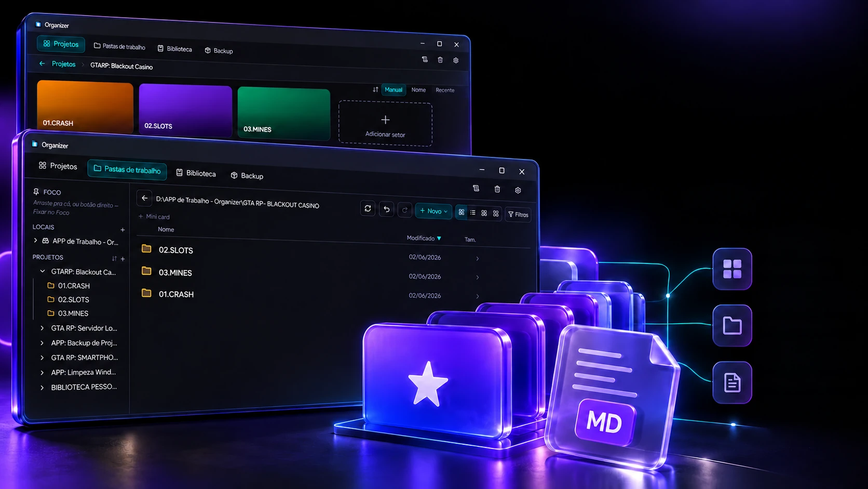Screen dimensions: 868x489
Task: Click the trash icon in the rear Organizer window
Action: pos(440,60)
